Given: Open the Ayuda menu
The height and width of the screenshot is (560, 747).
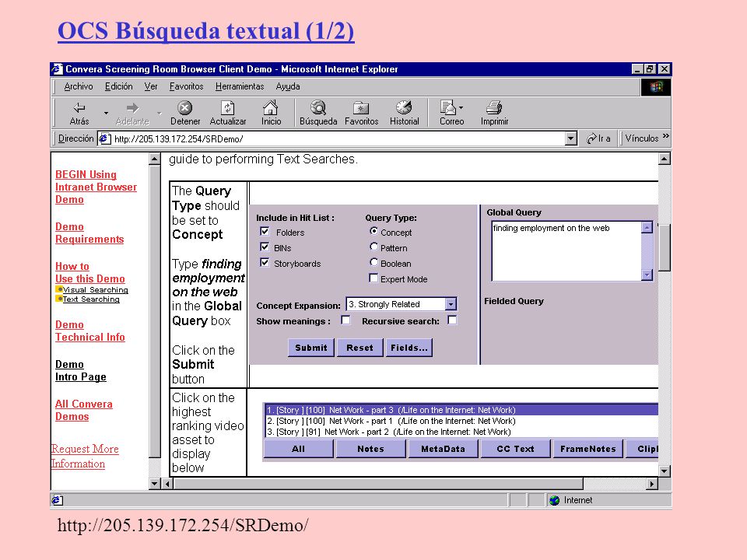Looking at the screenshot, I should (x=288, y=86).
